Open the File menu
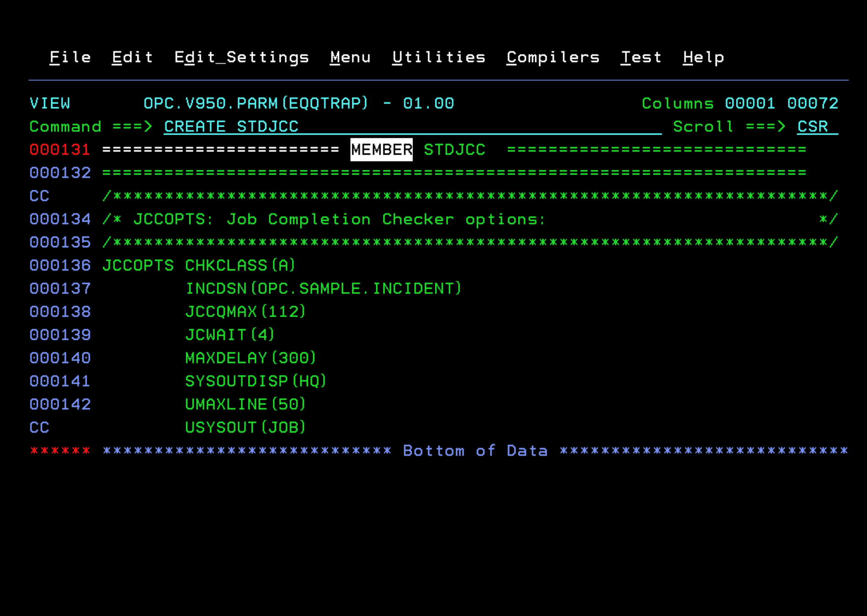This screenshot has height=616, width=867. (69, 57)
